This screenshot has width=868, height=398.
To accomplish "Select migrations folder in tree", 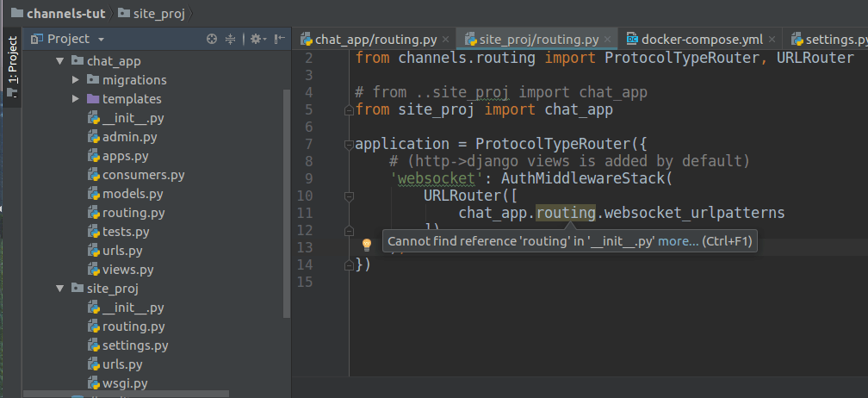I will click(134, 80).
